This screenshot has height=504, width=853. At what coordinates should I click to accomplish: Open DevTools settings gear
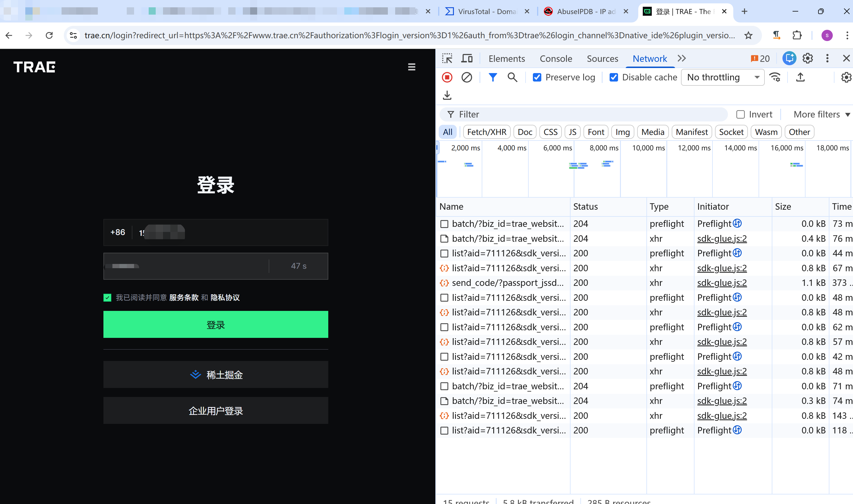pyautogui.click(x=807, y=58)
